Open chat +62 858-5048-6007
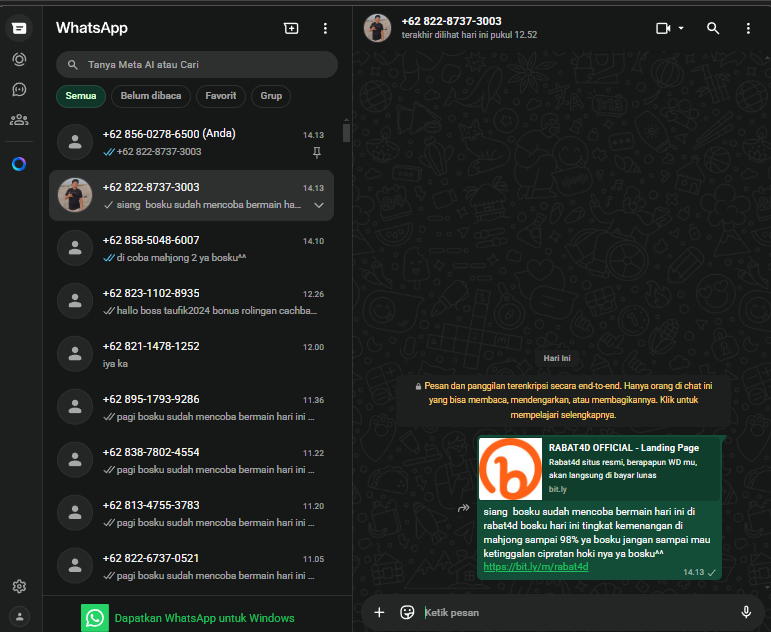This screenshot has width=771, height=632. tap(192, 249)
